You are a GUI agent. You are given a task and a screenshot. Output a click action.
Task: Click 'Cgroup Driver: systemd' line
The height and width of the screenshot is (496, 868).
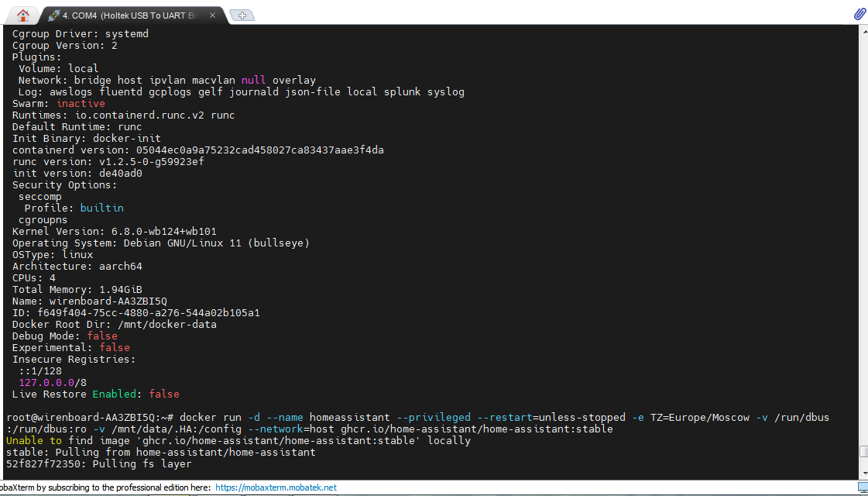pos(81,34)
